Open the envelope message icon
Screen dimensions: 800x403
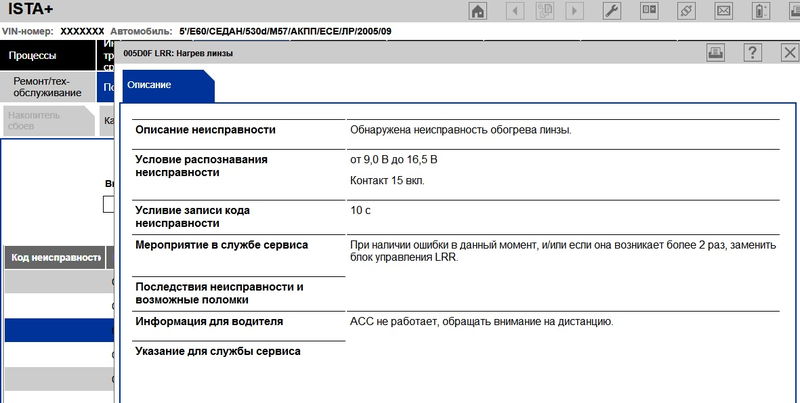point(722,13)
